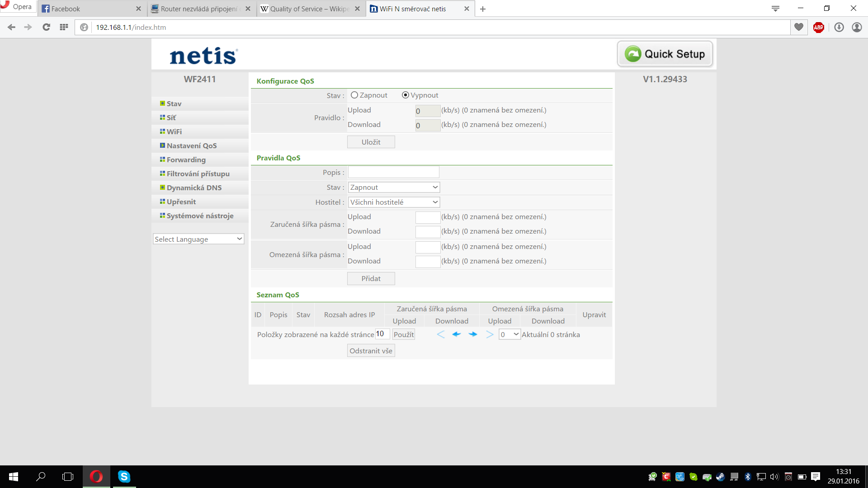This screenshot has height=488, width=868.
Task: Click the Opera reload page icon
Action: click(46, 27)
